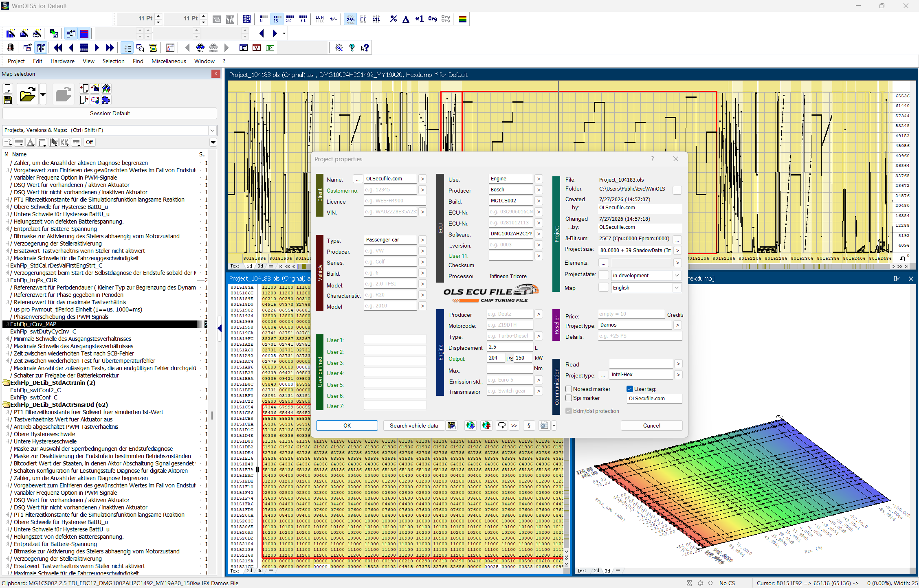
Task: Open the Miscellaneous menu
Action: tap(169, 61)
